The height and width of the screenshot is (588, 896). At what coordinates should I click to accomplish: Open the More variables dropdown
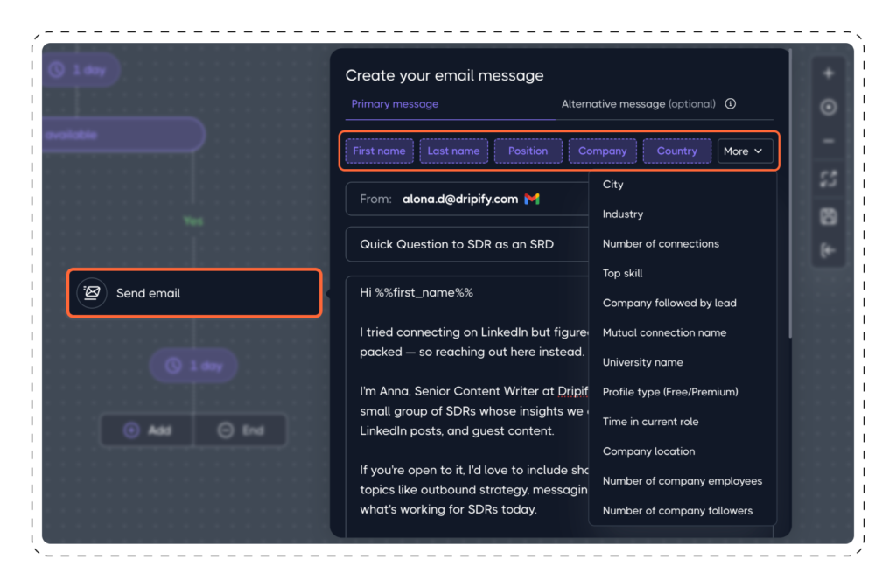click(x=745, y=150)
